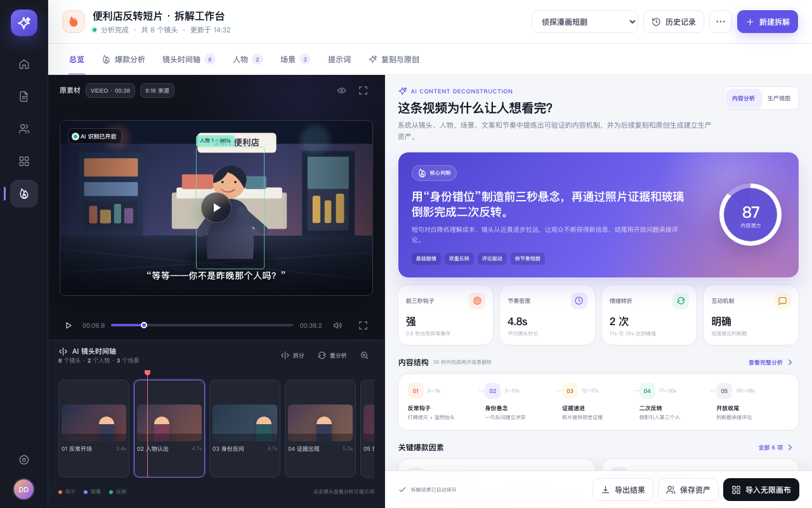The width and height of the screenshot is (812, 508).
Task: Click the red timeline playhead marker
Action: [x=147, y=373]
